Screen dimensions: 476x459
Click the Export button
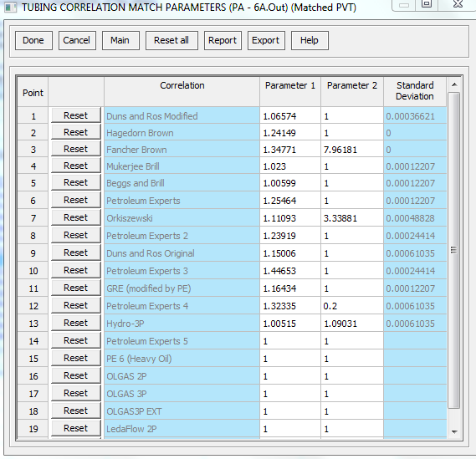[266, 40]
